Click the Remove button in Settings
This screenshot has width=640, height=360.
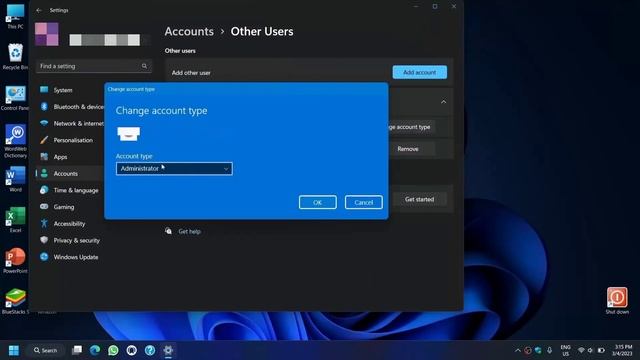point(408,149)
